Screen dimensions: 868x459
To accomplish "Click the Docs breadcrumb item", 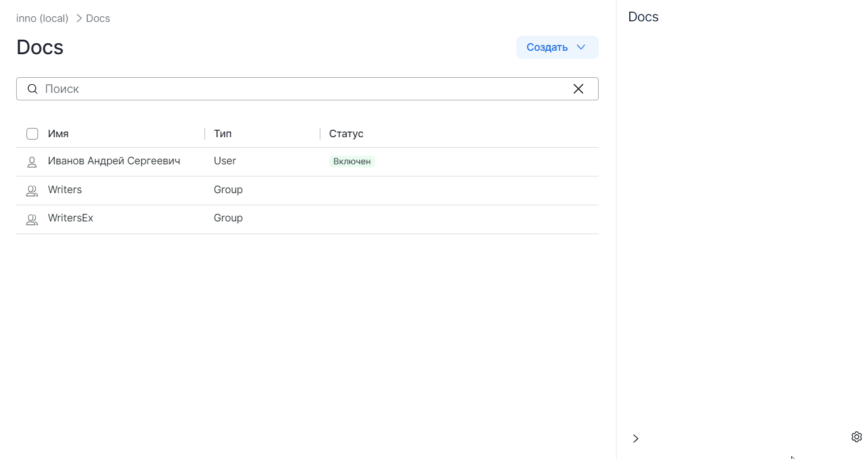I will coord(97,18).
